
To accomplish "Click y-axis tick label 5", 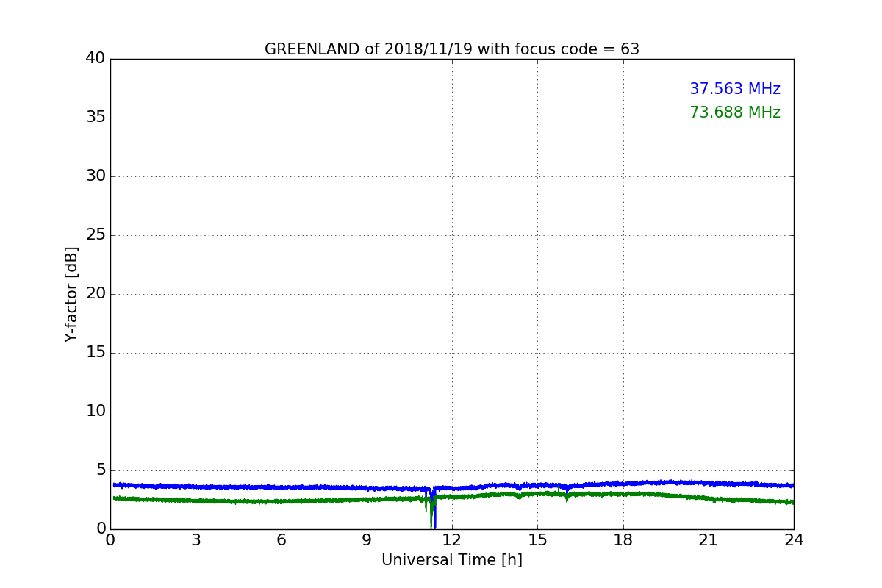I will point(101,470).
